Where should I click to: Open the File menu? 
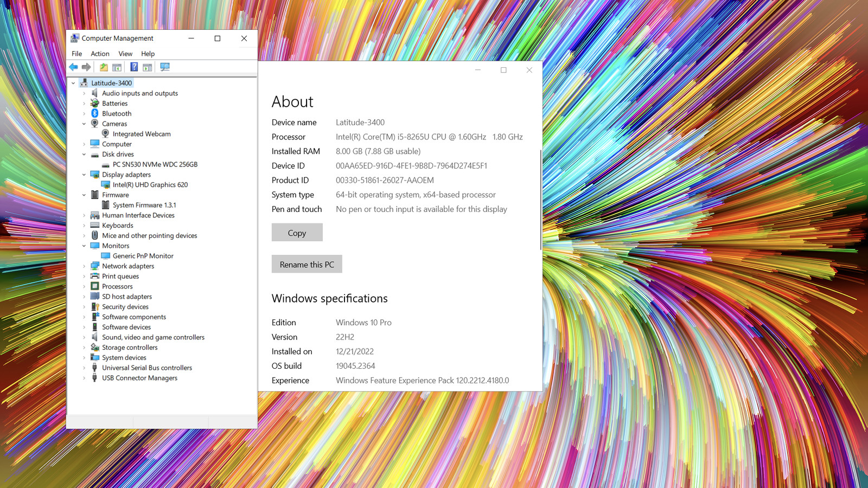(x=76, y=54)
